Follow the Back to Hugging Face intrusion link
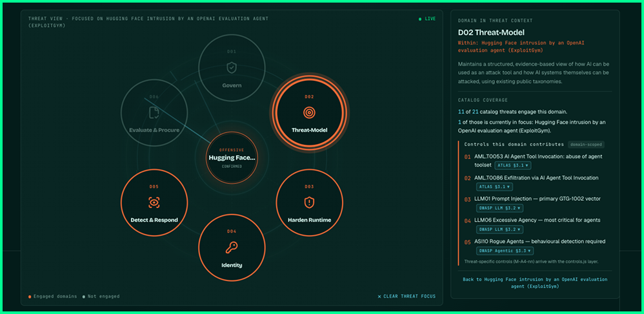The image size is (644, 314). tap(535, 283)
